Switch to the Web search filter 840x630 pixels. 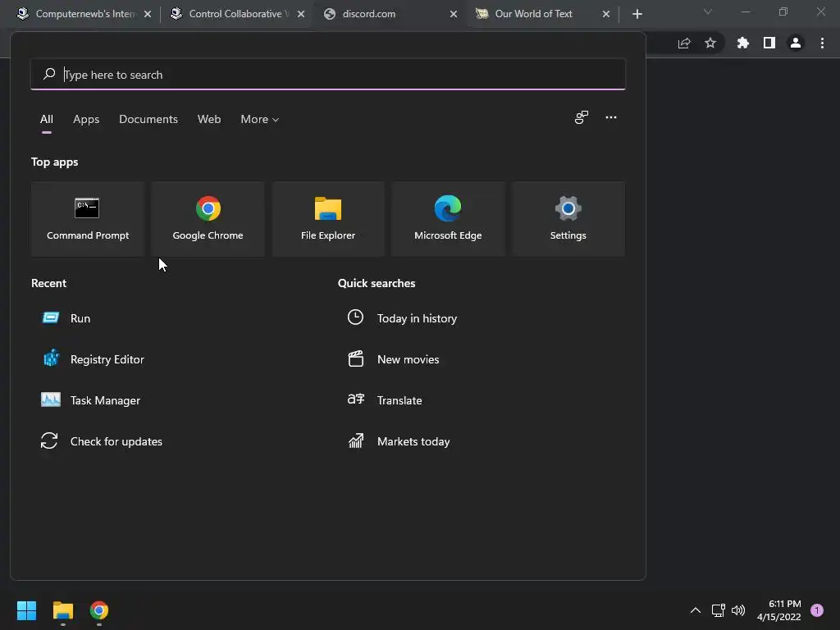(209, 119)
